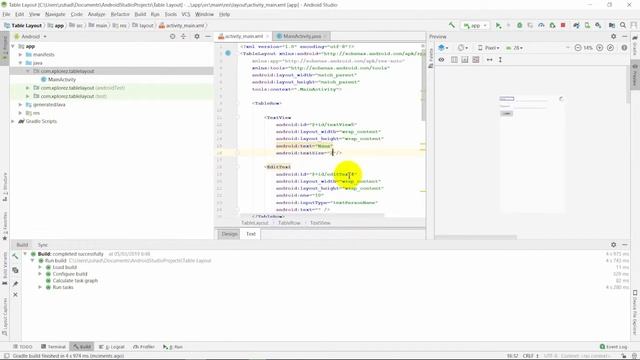640x360 pixels.
Task: Open Terminal tool window
Action: coord(53,347)
